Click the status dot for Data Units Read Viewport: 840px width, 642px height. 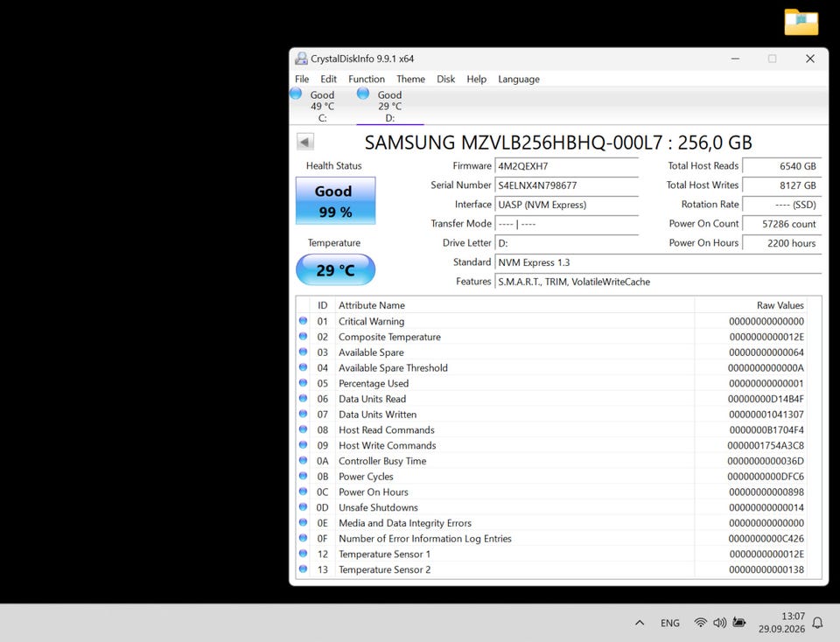pos(304,398)
